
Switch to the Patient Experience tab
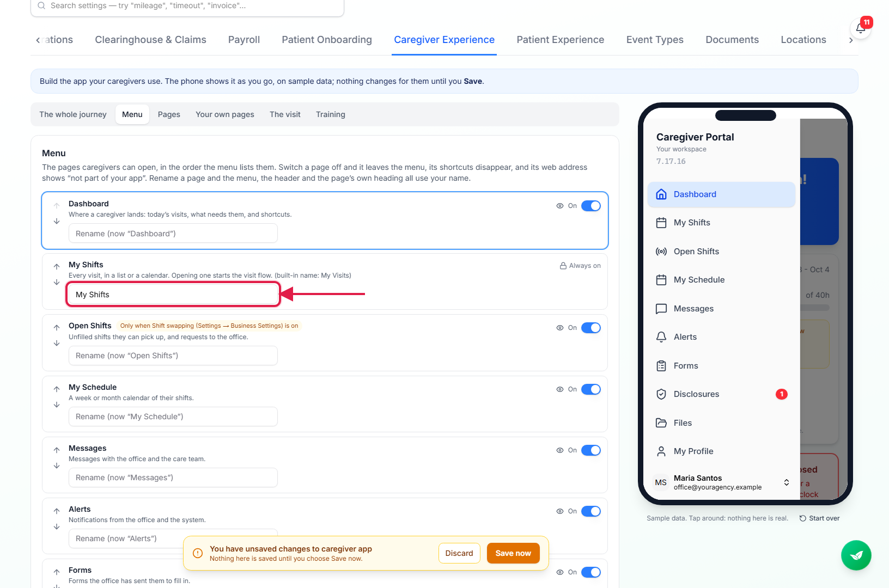(x=560, y=40)
